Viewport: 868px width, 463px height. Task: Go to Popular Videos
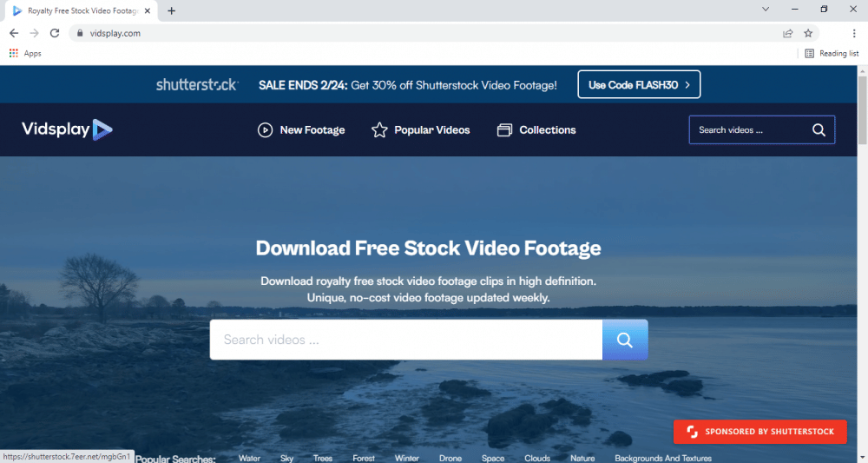pyautogui.click(x=421, y=130)
